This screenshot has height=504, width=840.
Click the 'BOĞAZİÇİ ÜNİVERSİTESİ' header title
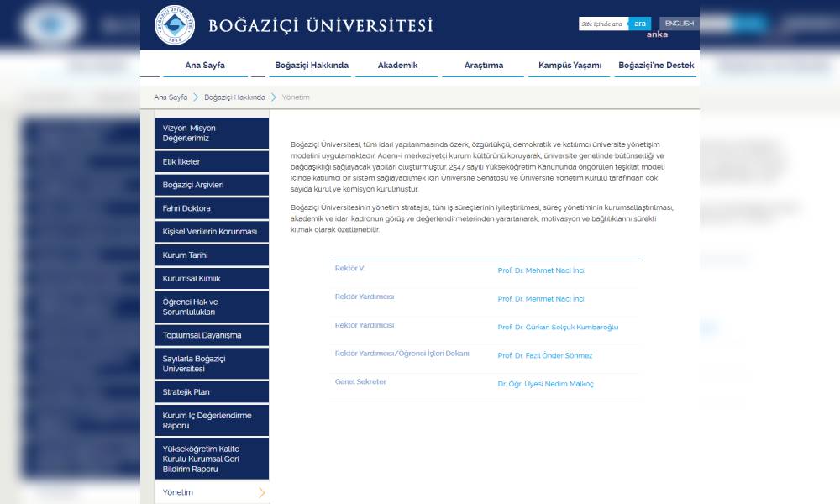320,25
